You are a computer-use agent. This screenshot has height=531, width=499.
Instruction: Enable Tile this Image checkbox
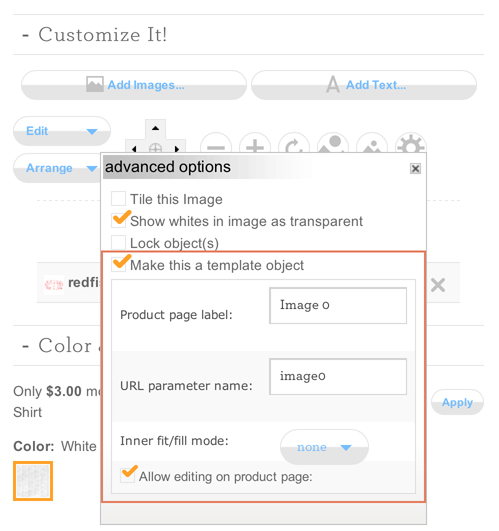pos(118,198)
